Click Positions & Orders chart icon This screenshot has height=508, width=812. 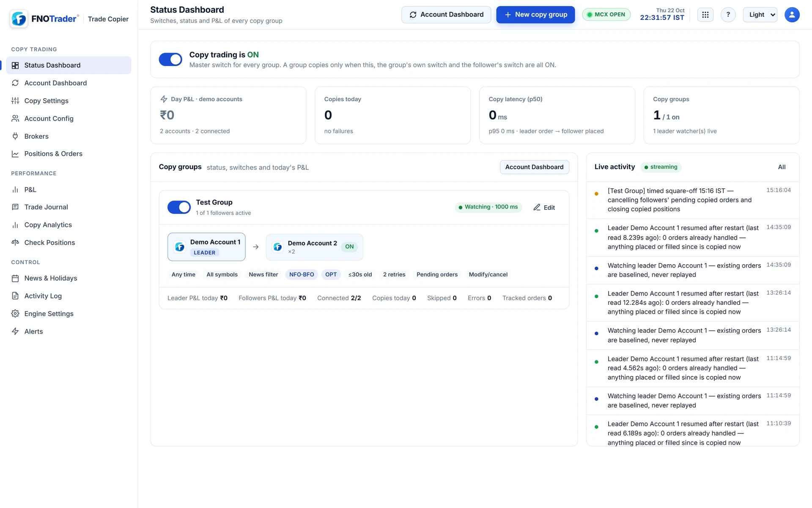pos(15,154)
